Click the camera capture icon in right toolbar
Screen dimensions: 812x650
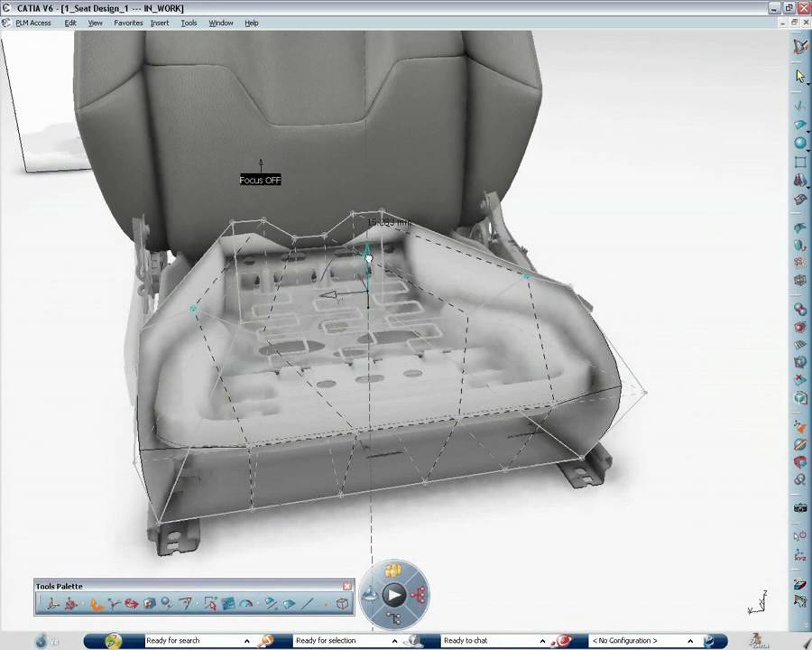pyautogui.click(x=799, y=508)
